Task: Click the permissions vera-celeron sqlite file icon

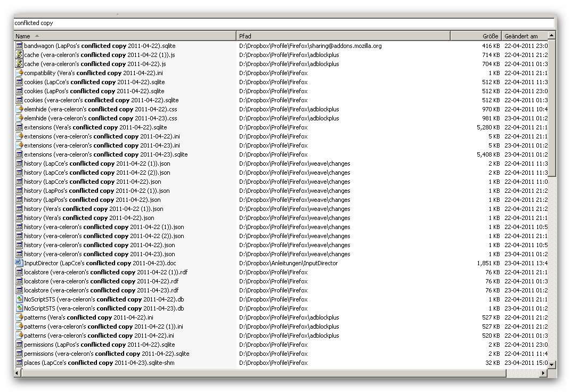Action: pyautogui.click(x=19, y=354)
